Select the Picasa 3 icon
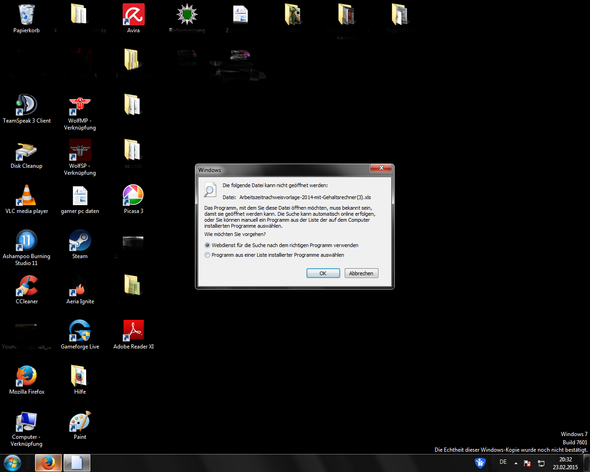 [133, 199]
